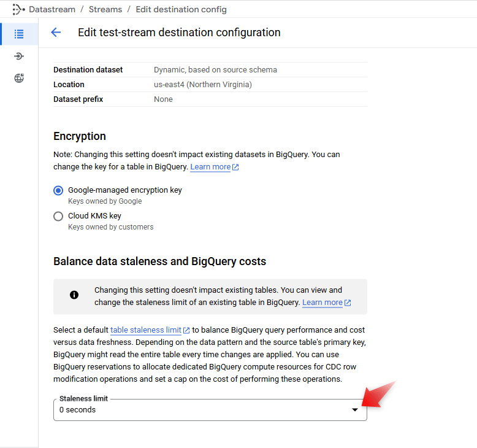Screen dimensions: 477x448
Task: Open the connection profiles sidebar icon
Action: tap(19, 56)
